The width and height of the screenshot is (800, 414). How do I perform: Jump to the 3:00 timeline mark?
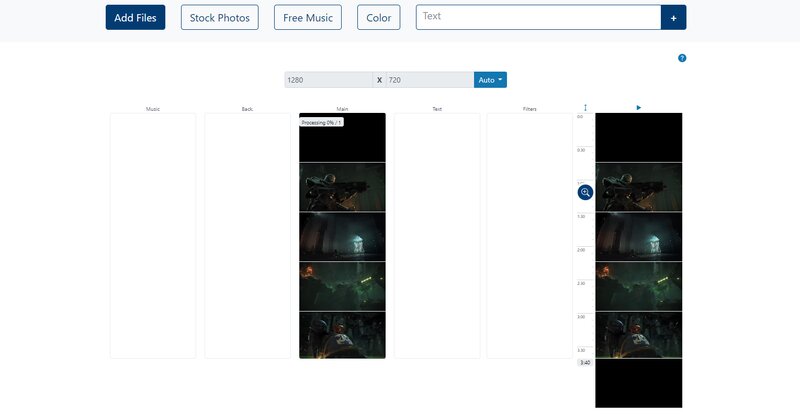[581, 317]
